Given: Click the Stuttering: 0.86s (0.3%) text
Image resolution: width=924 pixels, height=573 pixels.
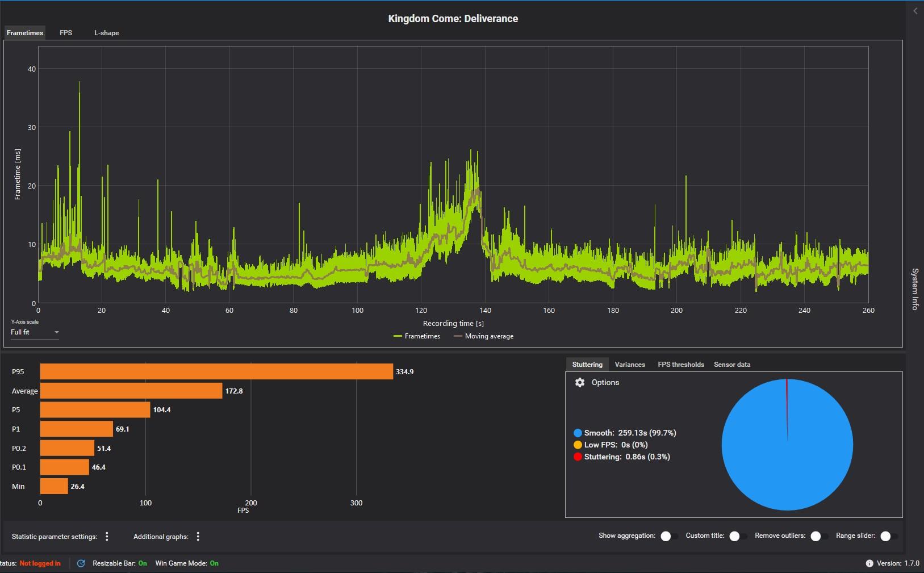Looking at the screenshot, I should [627, 457].
